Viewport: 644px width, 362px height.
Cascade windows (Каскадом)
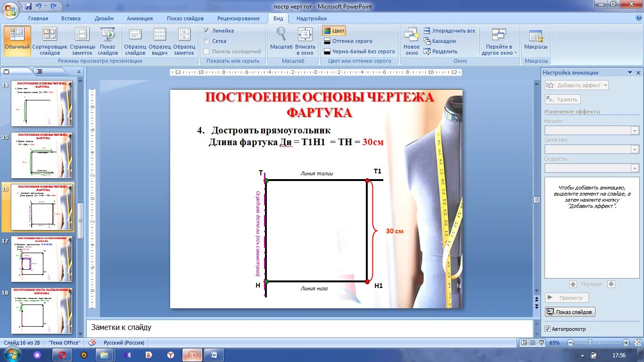(x=440, y=41)
